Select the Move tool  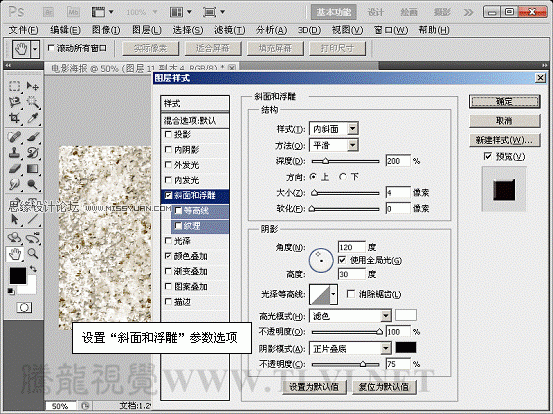[x=33, y=86]
